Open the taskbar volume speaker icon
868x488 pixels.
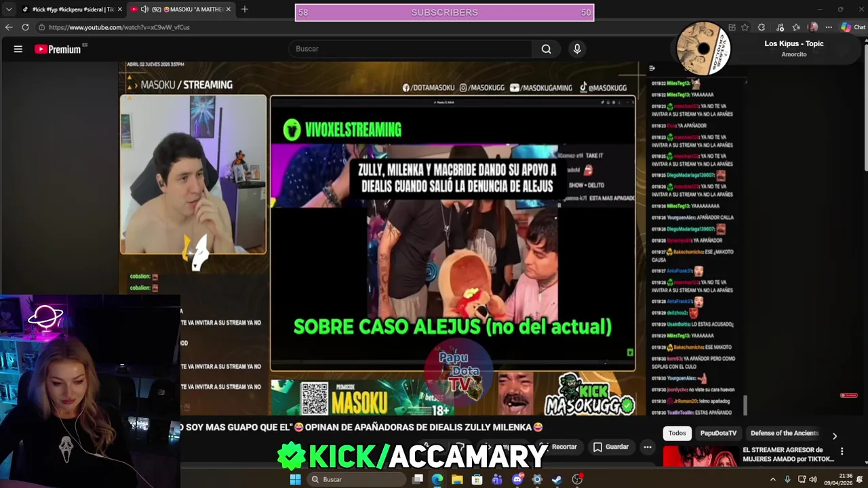click(x=812, y=479)
